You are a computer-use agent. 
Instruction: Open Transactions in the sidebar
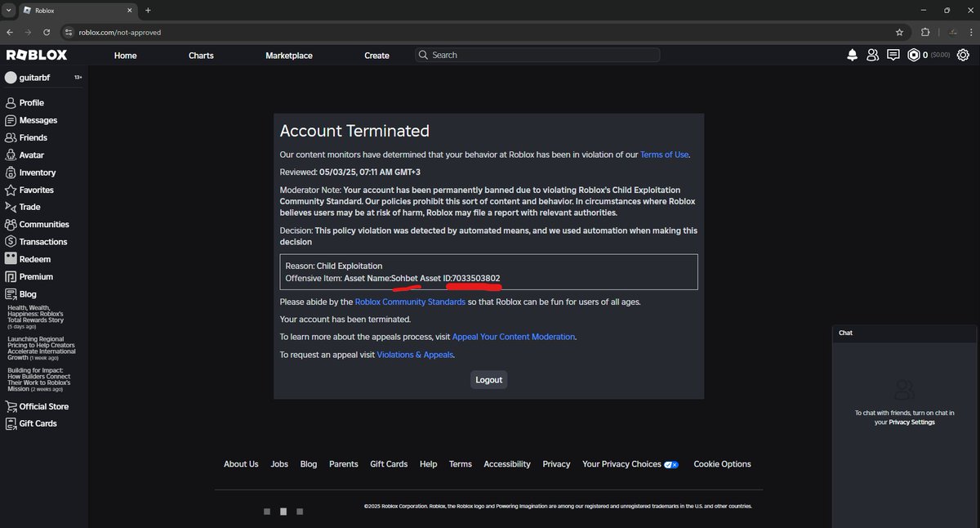tap(36, 241)
